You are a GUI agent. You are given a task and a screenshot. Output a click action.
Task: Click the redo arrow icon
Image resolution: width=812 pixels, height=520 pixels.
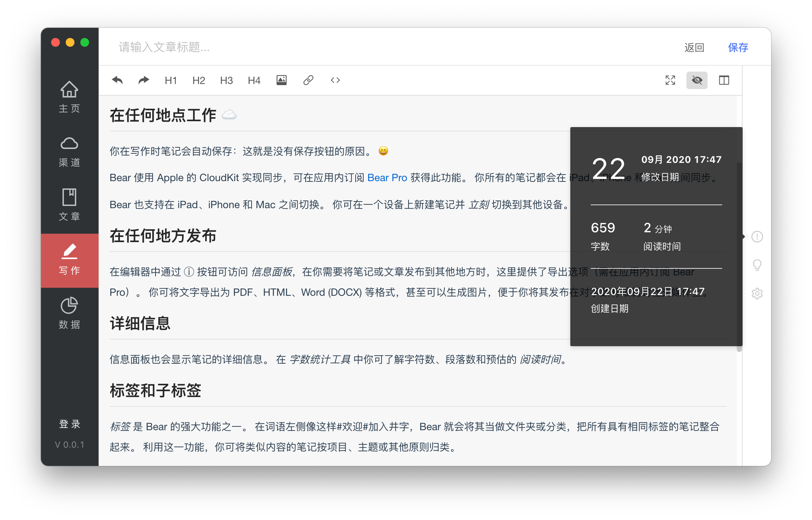coord(144,80)
